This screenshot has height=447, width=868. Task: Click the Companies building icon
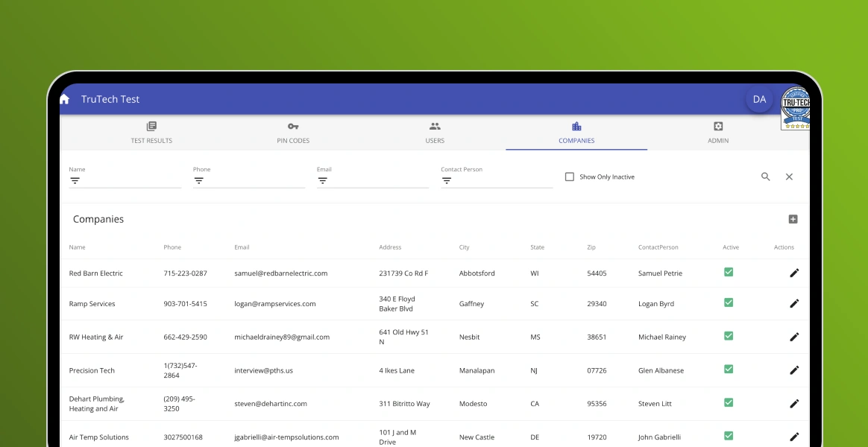tap(577, 126)
